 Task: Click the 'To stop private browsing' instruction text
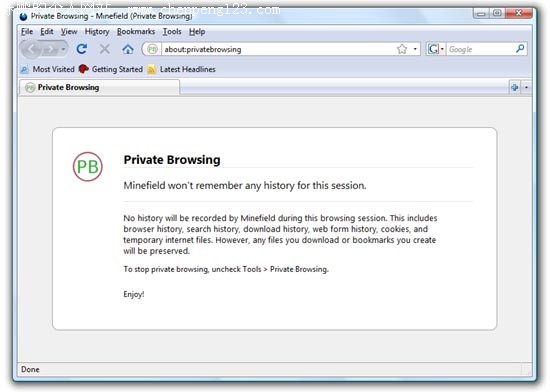click(x=226, y=269)
